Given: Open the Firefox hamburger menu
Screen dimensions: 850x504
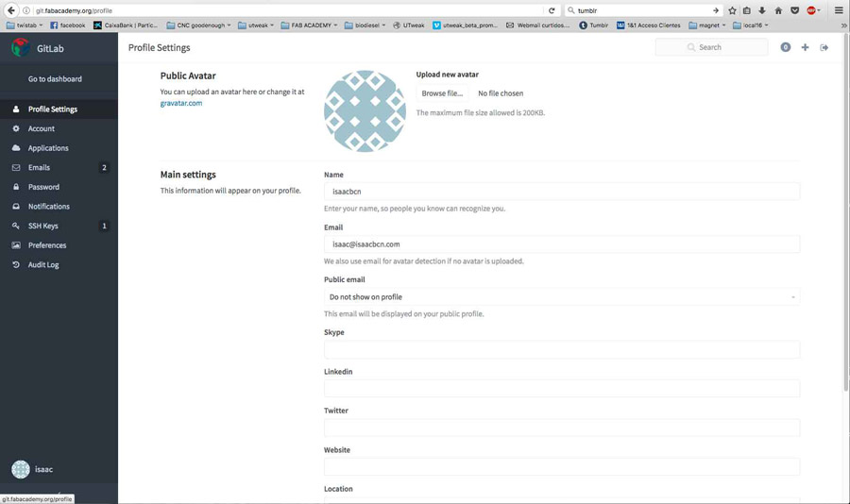Looking at the screenshot, I should [839, 10].
